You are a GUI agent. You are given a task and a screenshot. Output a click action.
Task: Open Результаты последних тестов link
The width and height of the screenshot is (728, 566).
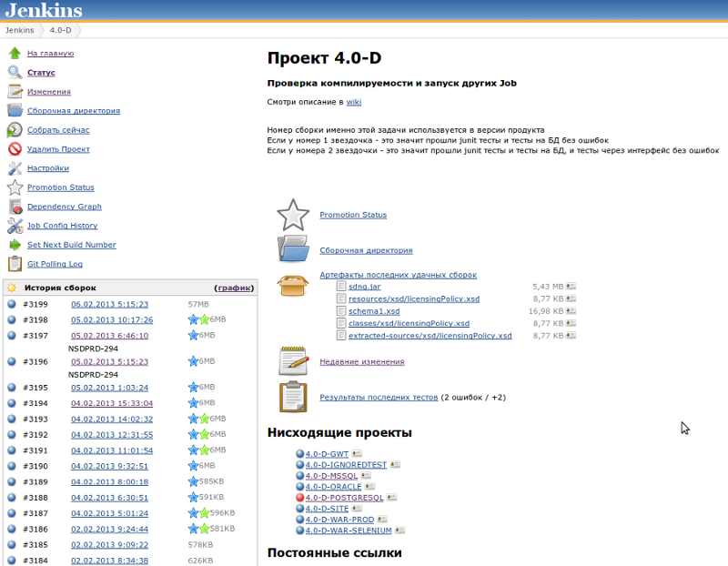pyautogui.click(x=379, y=398)
